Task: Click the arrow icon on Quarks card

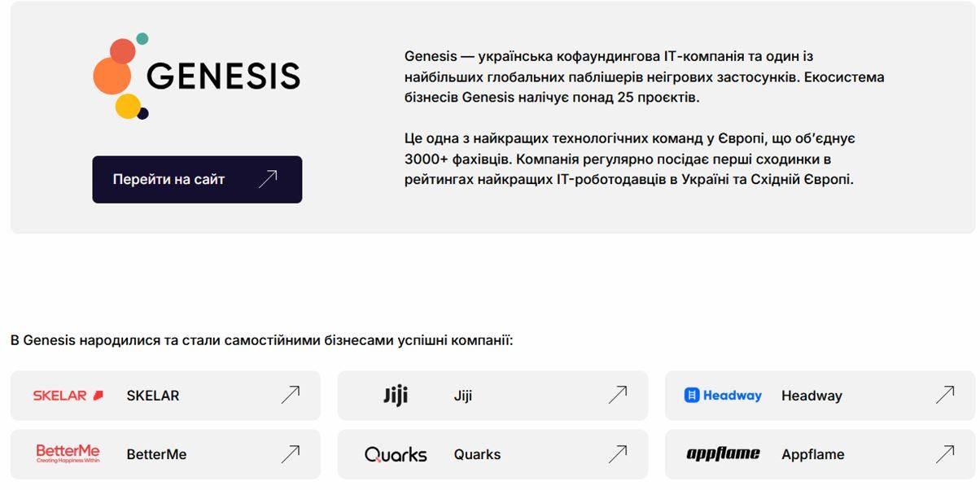Action: pyautogui.click(x=618, y=454)
